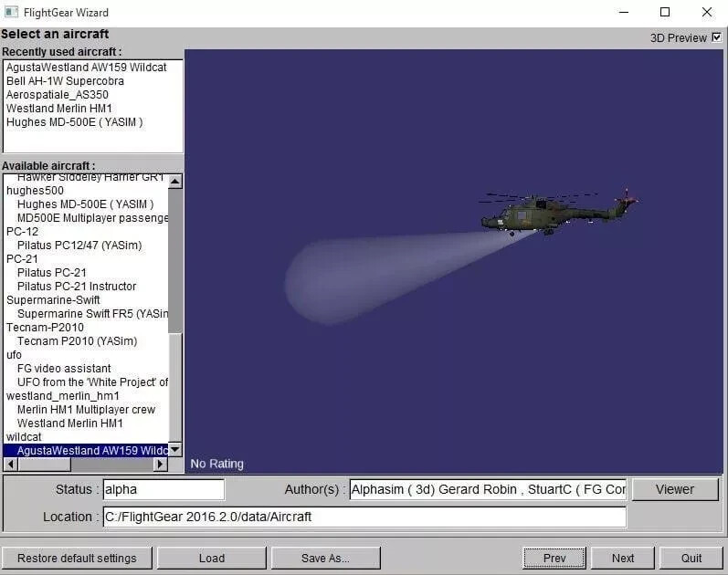Proceed with the Next button
This screenshot has height=575, width=728.
click(623, 558)
